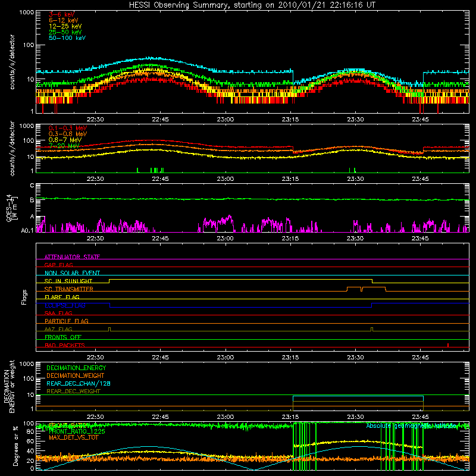This screenshot has width=476, height=476.
Task: Click the PARTICLE_FLAG label
Action: coord(67,321)
